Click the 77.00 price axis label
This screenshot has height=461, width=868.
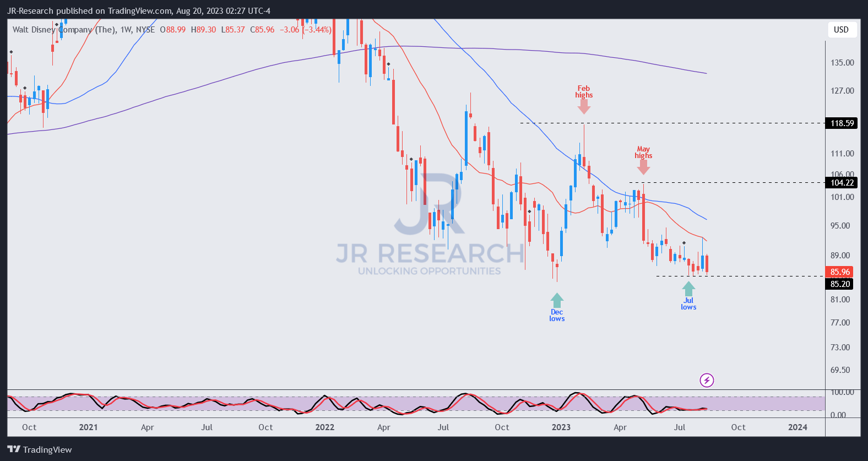point(840,323)
